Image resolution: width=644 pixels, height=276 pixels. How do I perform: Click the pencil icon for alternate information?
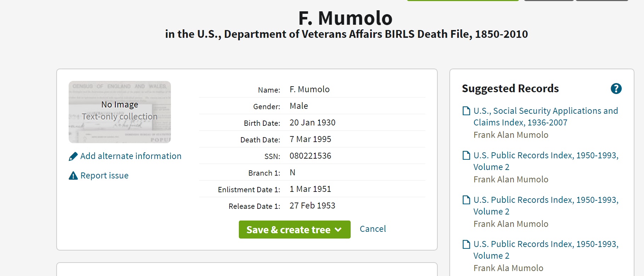tap(73, 156)
